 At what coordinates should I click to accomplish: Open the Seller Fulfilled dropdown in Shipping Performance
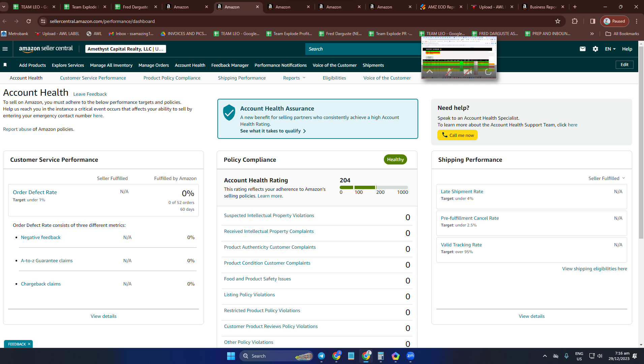(x=607, y=178)
